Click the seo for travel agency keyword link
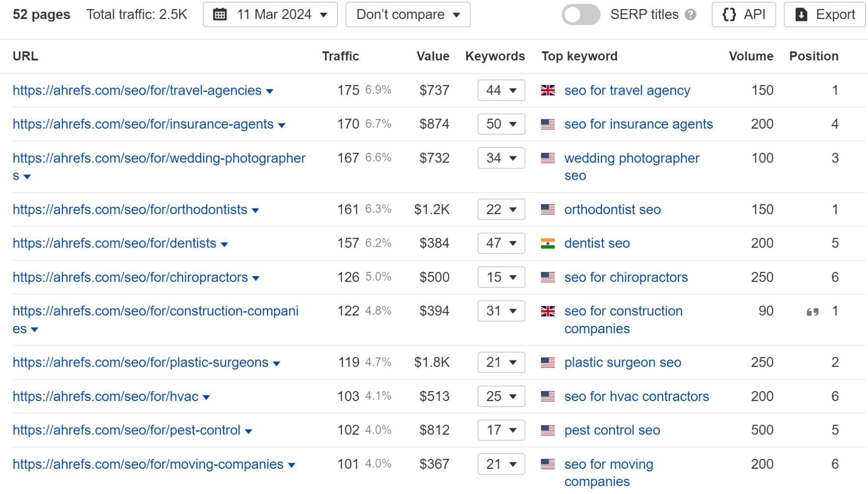Viewport: 868px width, 494px height. click(x=628, y=90)
